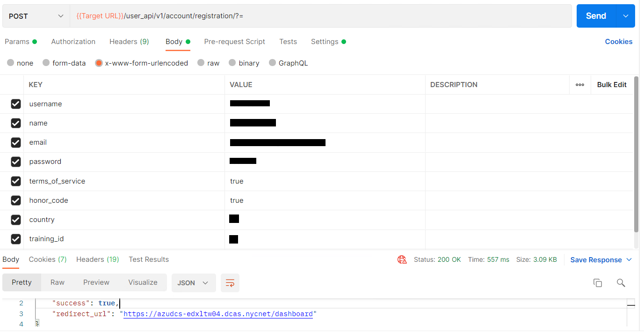
Task: Click the "success" key in the response
Action: [x=71, y=303]
